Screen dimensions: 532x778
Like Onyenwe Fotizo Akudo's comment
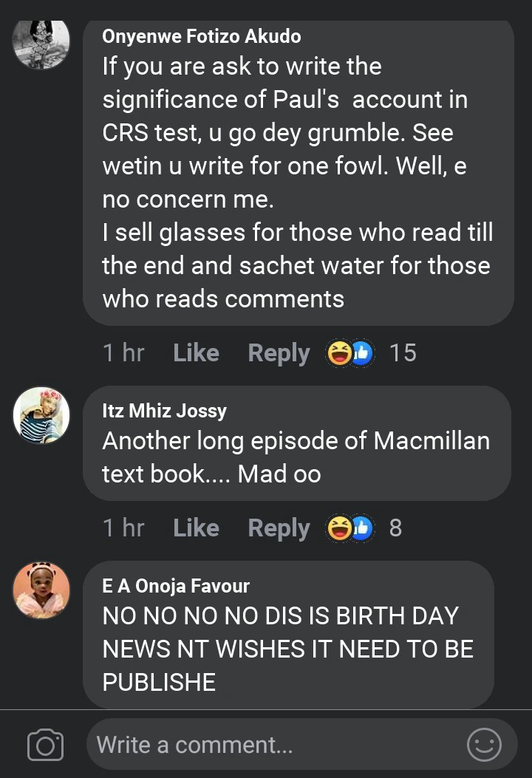pos(196,353)
